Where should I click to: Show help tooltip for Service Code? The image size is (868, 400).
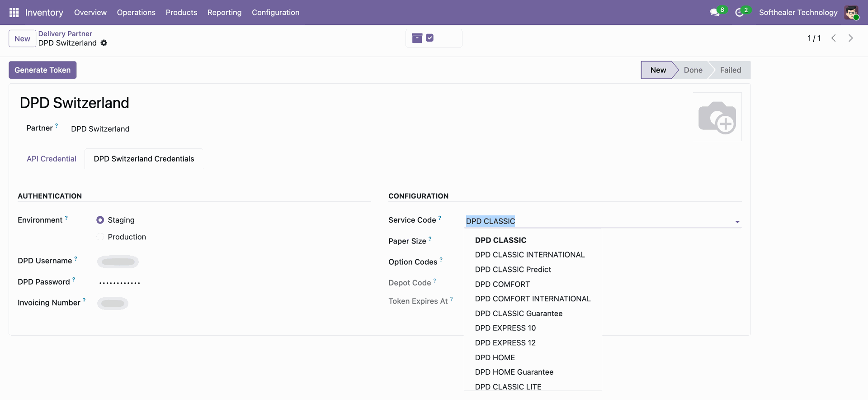(440, 218)
